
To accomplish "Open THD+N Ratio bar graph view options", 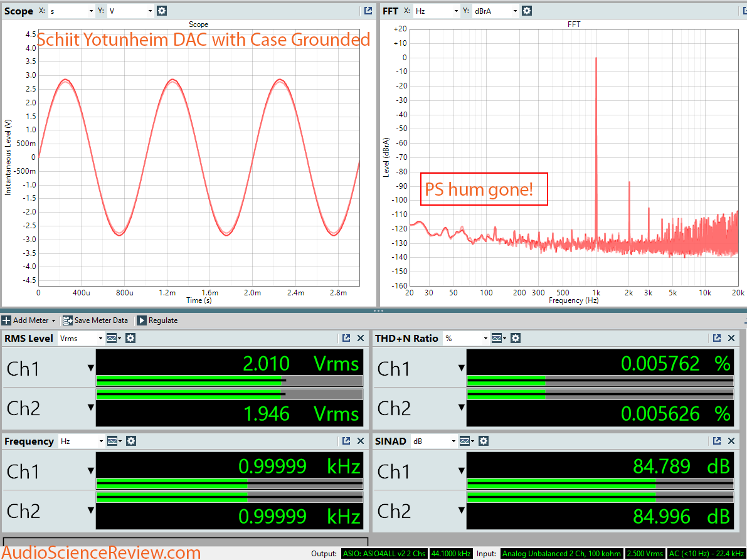I will [499, 338].
